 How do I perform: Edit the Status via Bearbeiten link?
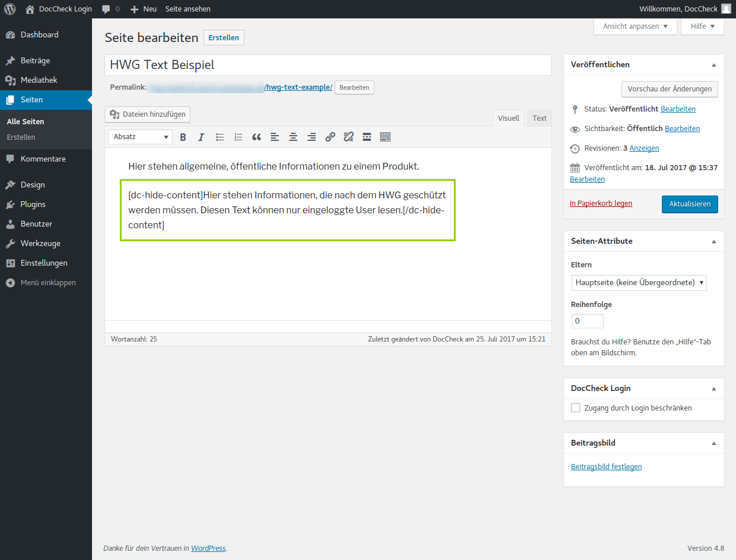tap(678, 109)
